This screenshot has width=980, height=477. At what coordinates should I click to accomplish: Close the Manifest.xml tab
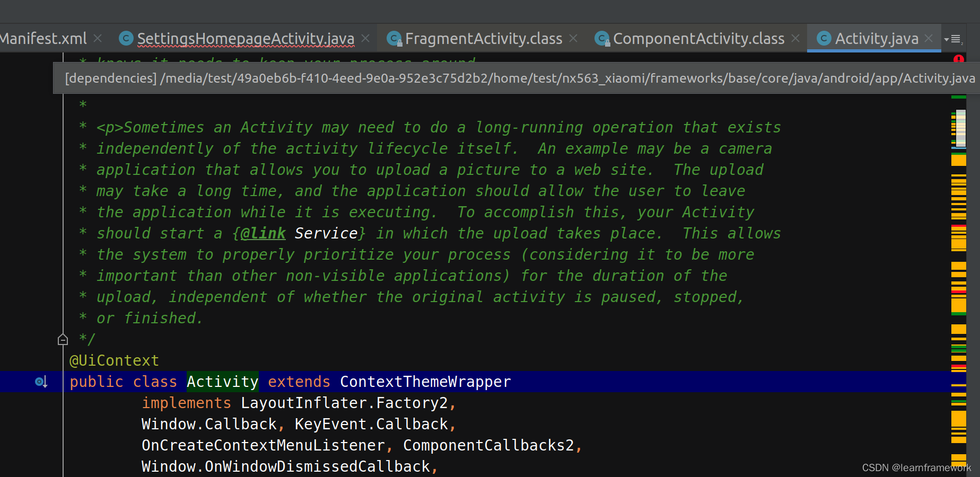click(x=98, y=39)
